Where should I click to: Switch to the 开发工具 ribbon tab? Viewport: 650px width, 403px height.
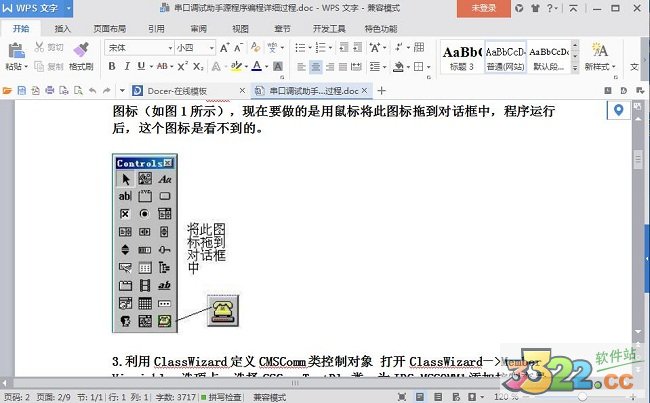point(329,29)
